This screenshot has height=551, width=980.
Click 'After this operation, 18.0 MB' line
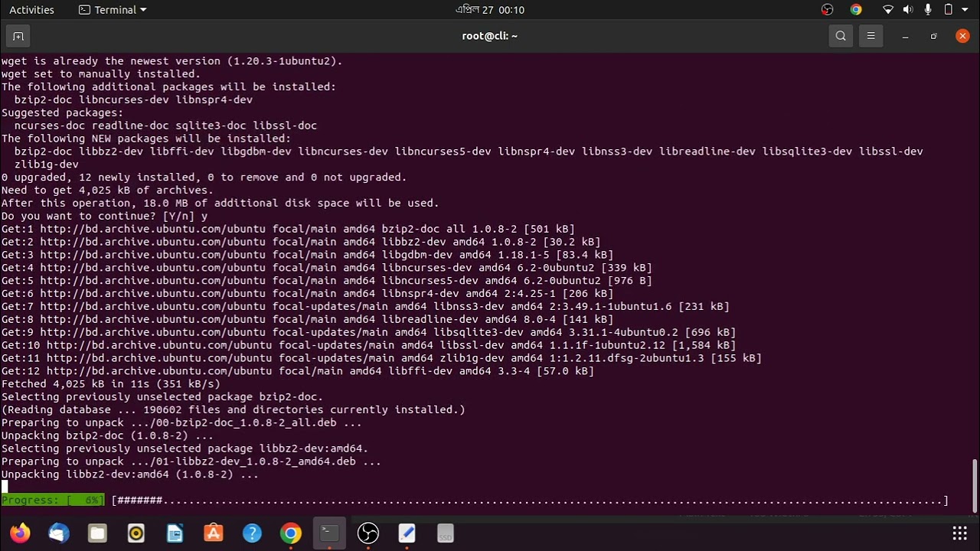coord(220,203)
